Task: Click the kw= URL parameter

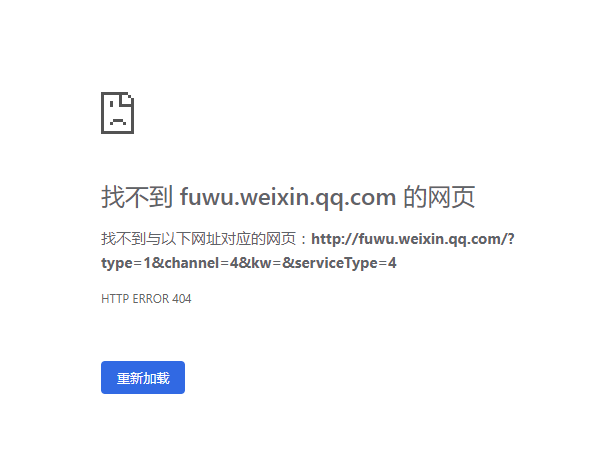Action: pyautogui.click(x=266, y=263)
